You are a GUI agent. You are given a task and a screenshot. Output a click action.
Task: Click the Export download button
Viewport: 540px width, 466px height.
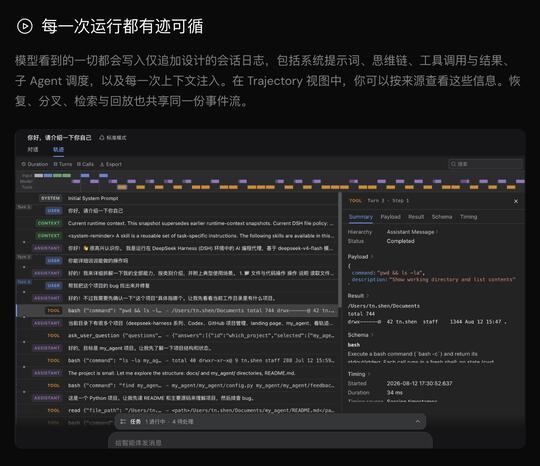pyautogui.click(x=111, y=164)
